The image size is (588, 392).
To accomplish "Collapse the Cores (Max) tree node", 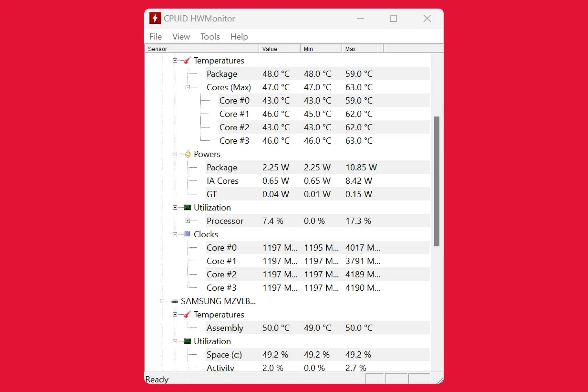I will [x=188, y=87].
